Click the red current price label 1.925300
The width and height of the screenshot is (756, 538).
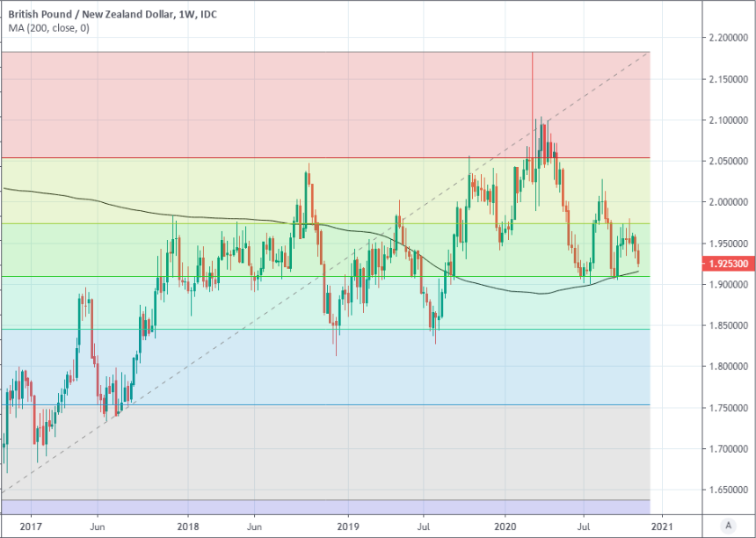pos(728,263)
